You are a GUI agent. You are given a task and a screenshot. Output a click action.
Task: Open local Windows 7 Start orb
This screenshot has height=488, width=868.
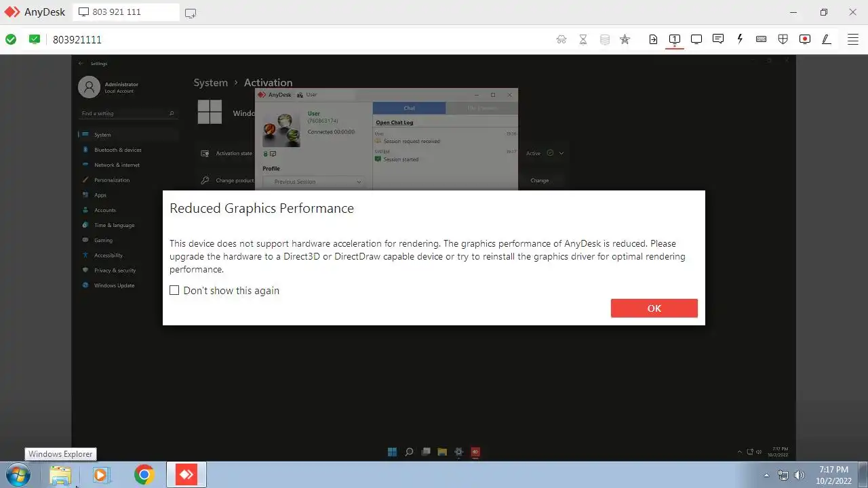[x=18, y=475]
